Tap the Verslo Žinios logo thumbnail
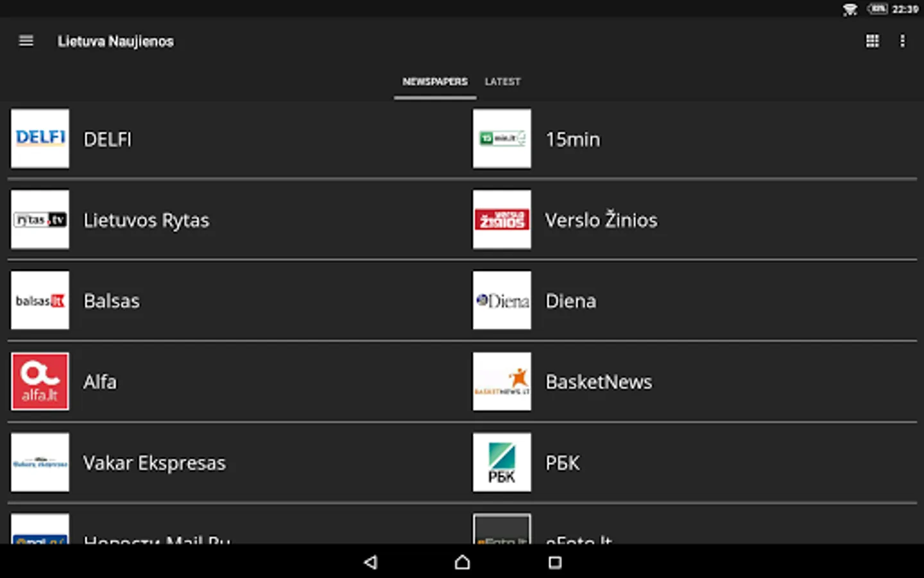The image size is (924, 578). coord(502,220)
